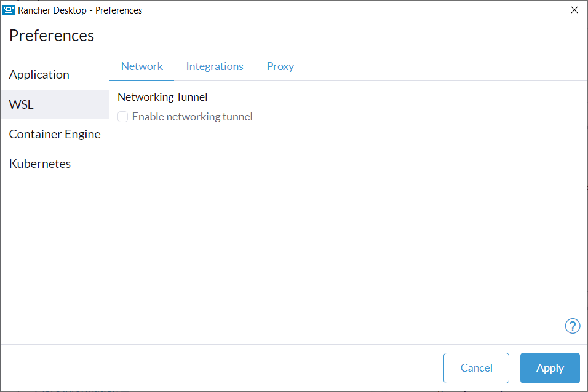
Task: Click blank sidebar area beneath Kubernetes
Action: click(55, 259)
